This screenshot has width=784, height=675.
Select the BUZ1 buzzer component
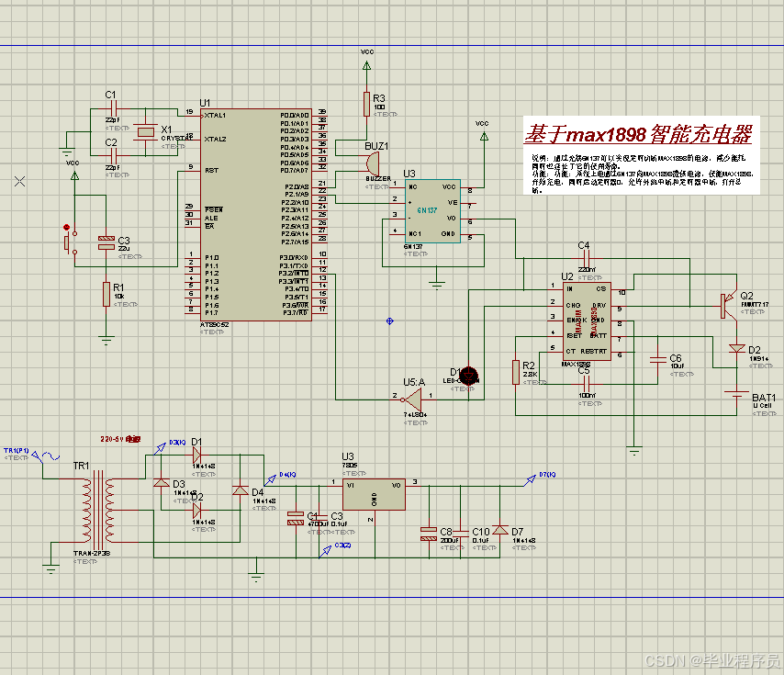point(372,164)
